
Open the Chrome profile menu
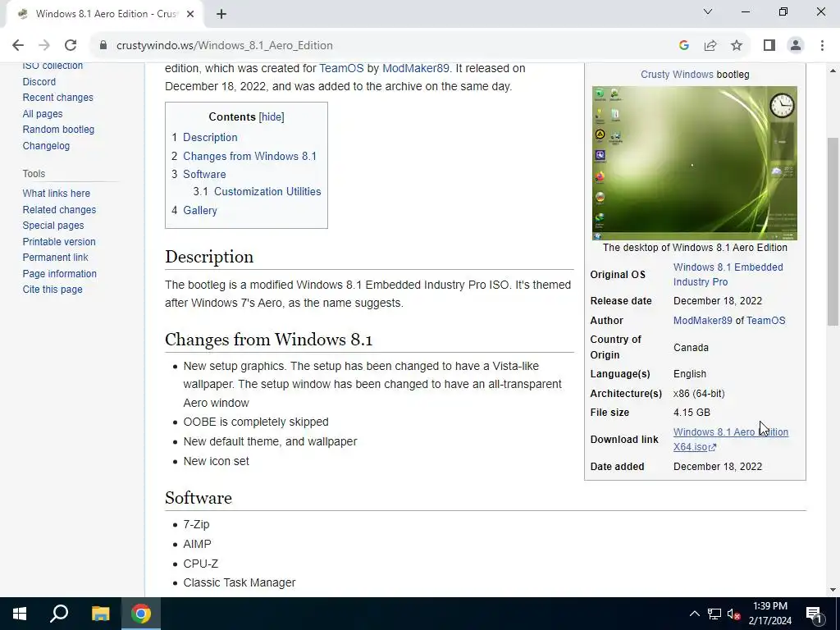coord(796,46)
